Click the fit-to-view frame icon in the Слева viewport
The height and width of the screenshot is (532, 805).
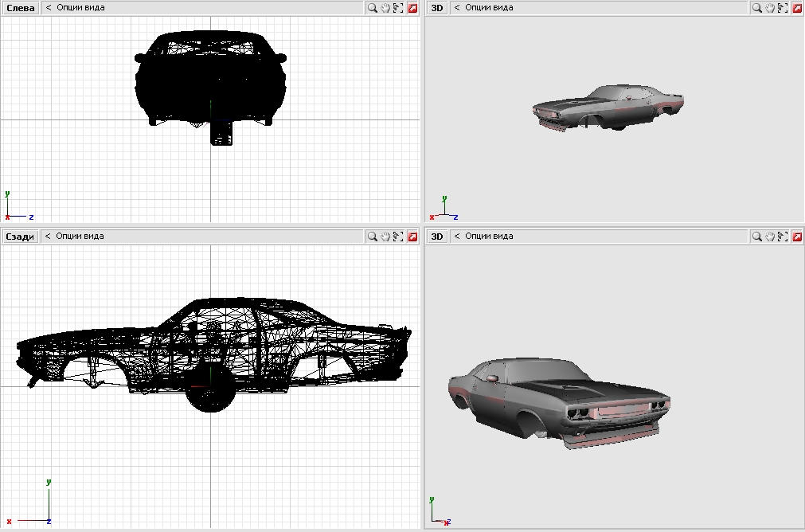click(398, 8)
